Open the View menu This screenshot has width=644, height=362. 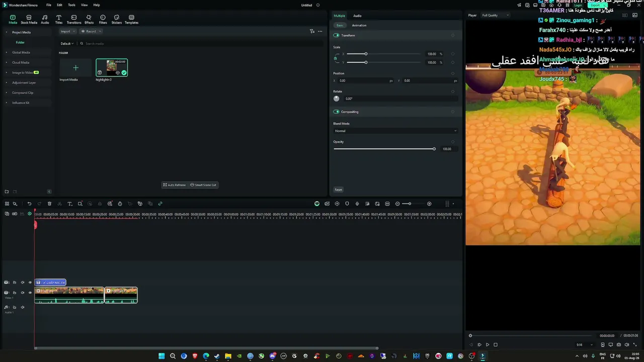point(84,5)
